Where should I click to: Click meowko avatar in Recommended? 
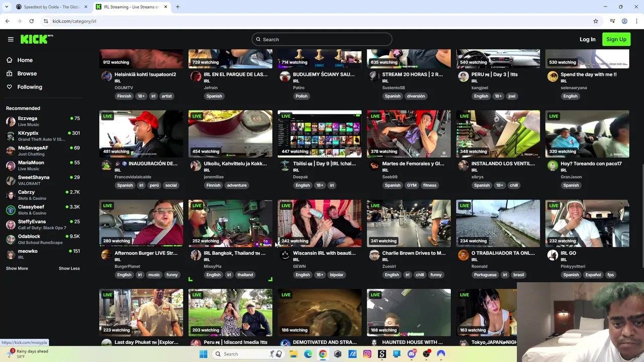pyautogui.click(x=11, y=254)
